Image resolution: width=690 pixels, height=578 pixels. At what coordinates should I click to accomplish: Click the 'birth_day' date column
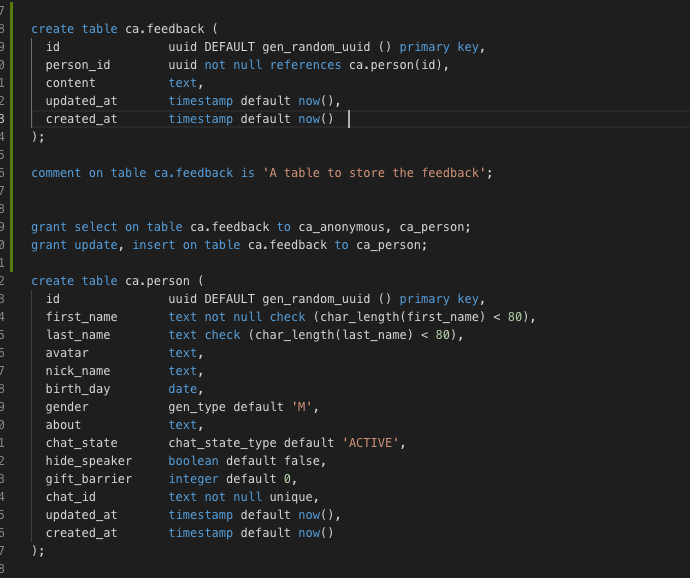click(x=124, y=389)
